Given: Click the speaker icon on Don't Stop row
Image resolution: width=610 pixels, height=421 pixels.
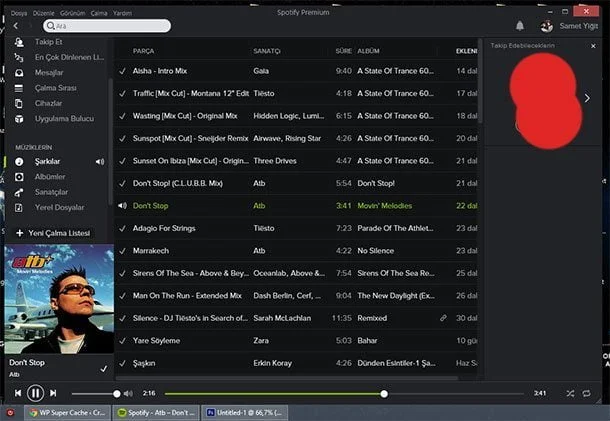Looking at the screenshot, I should point(122,205).
